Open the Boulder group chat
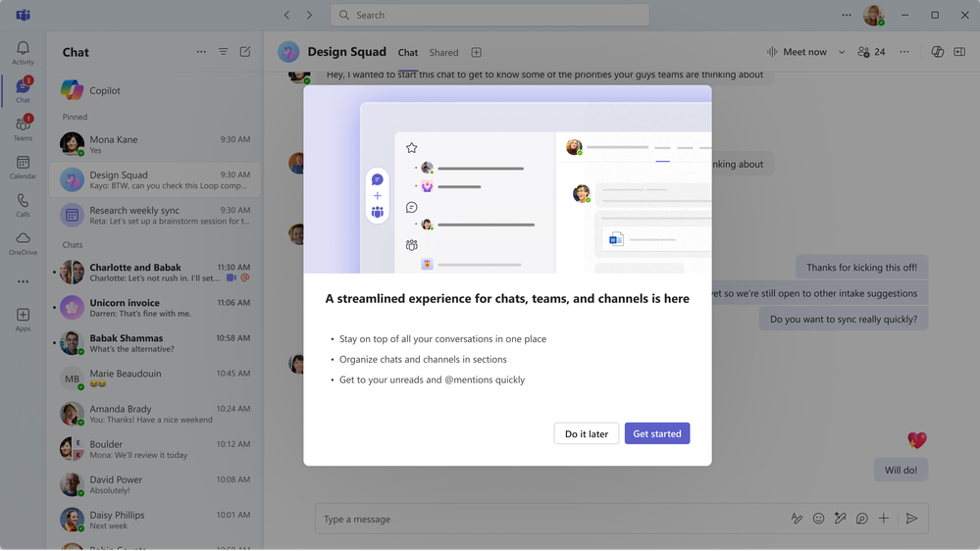The image size is (980, 551). 155,449
